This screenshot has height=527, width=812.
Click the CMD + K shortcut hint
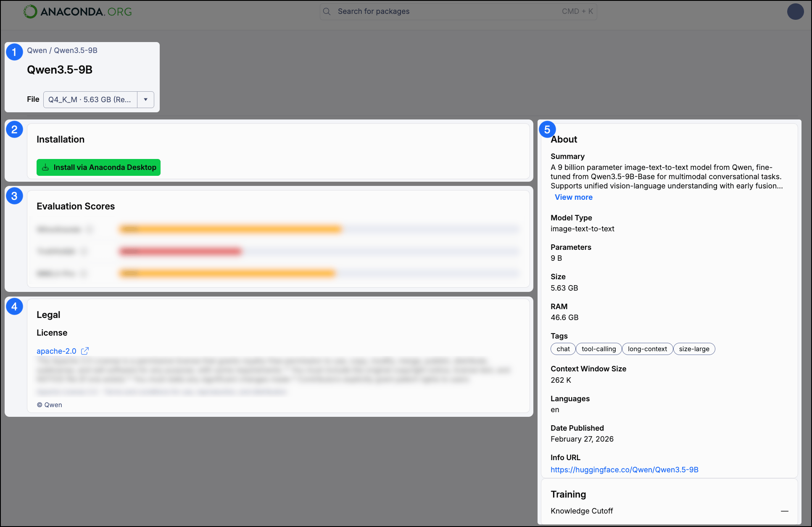click(577, 11)
